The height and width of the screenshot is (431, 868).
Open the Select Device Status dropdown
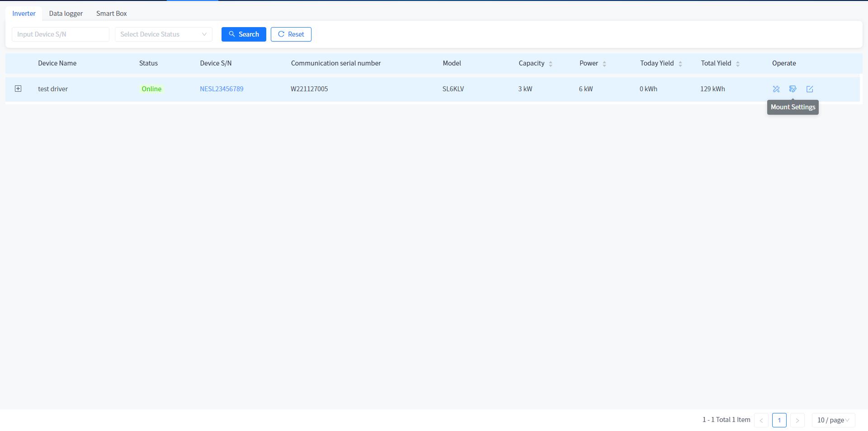tap(163, 34)
